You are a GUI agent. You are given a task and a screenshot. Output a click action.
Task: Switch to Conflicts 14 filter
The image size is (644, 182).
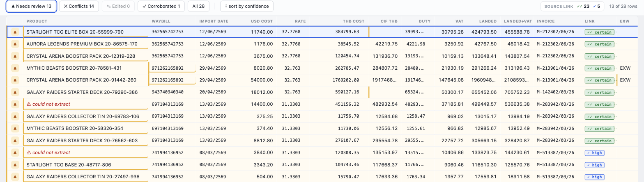click(79, 6)
